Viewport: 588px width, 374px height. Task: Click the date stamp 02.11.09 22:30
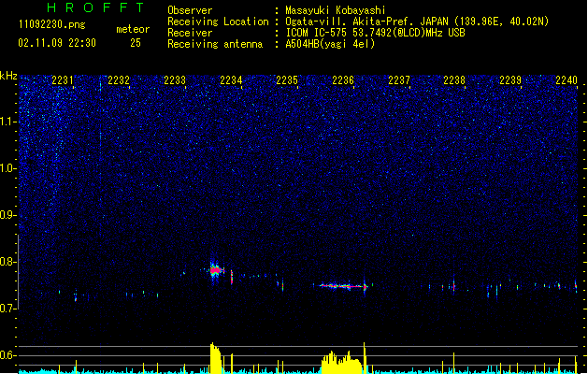(x=57, y=43)
